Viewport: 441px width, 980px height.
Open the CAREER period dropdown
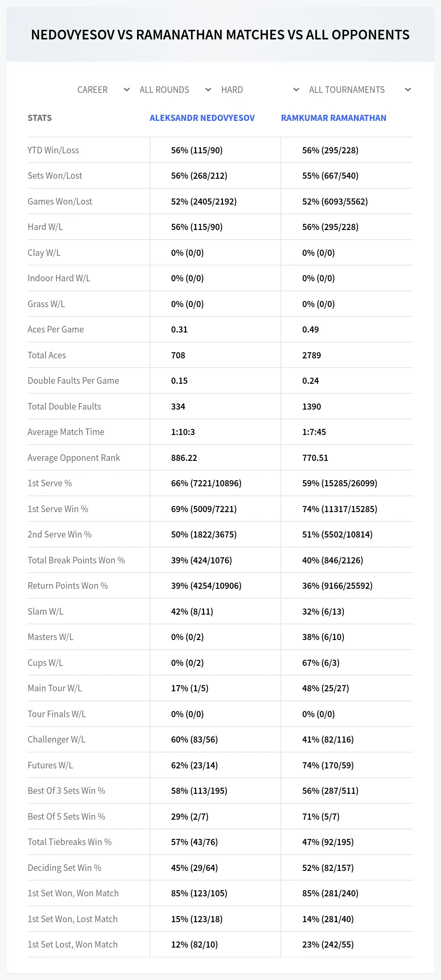point(103,90)
